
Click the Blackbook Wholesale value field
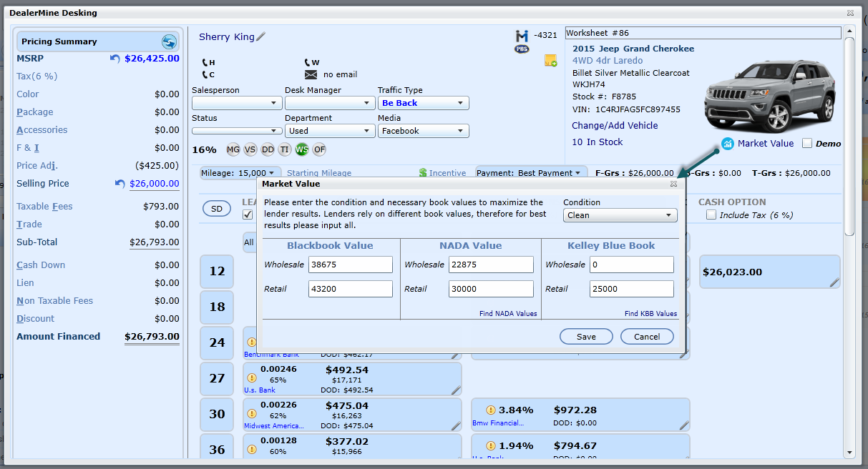(350, 265)
